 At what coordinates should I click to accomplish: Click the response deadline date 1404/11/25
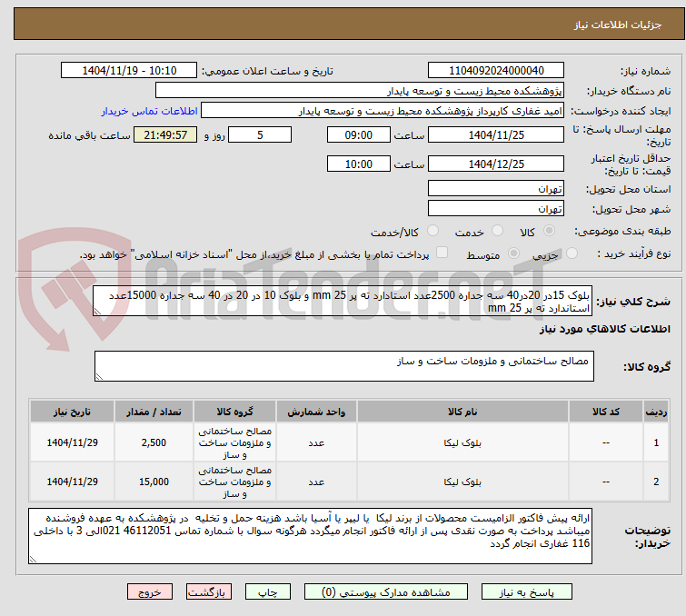496,134
